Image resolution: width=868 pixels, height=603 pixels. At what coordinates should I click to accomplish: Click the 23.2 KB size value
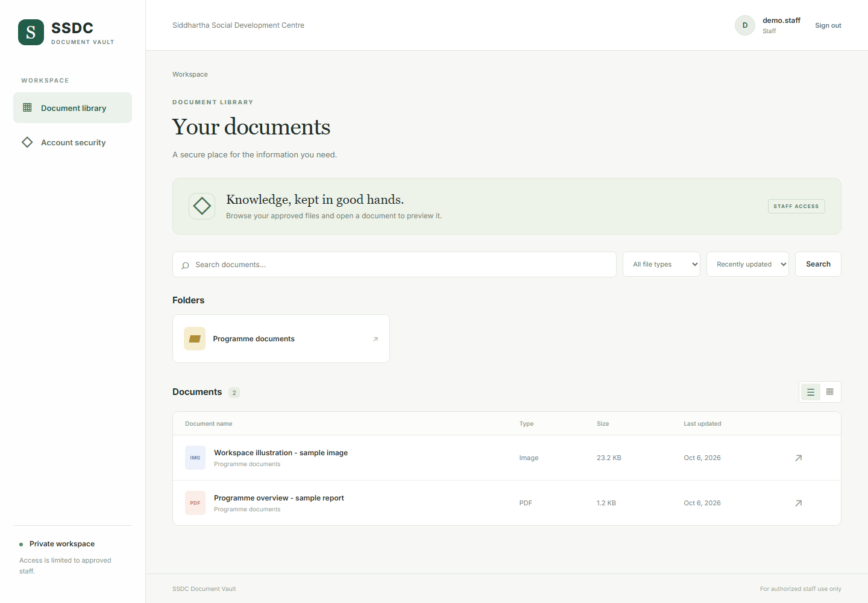tap(609, 458)
